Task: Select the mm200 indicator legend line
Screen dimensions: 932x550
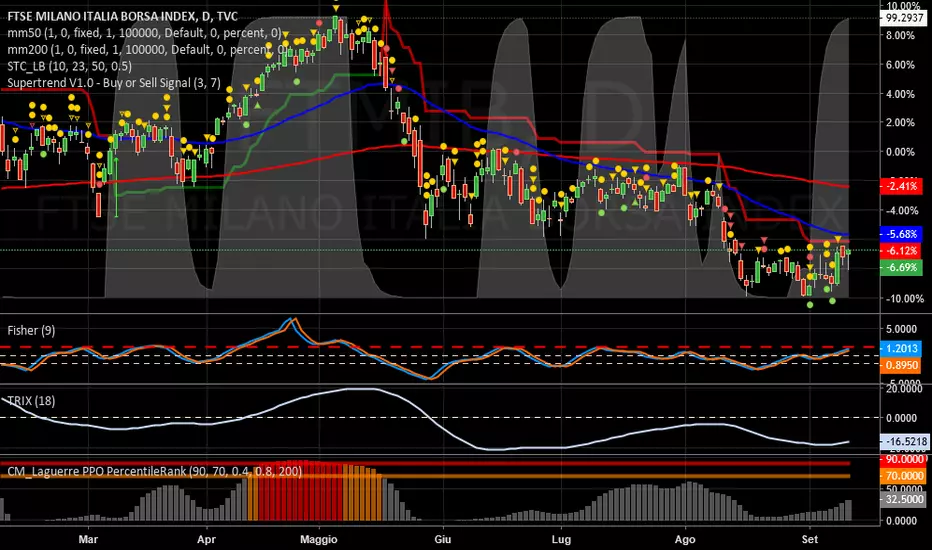Action: [x=147, y=49]
